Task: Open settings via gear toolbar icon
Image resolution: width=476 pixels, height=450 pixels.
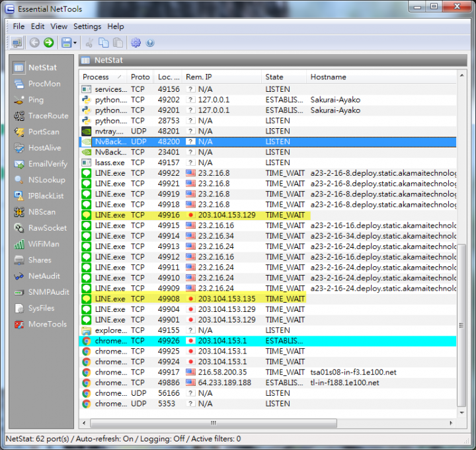Action: pos(136,43)
